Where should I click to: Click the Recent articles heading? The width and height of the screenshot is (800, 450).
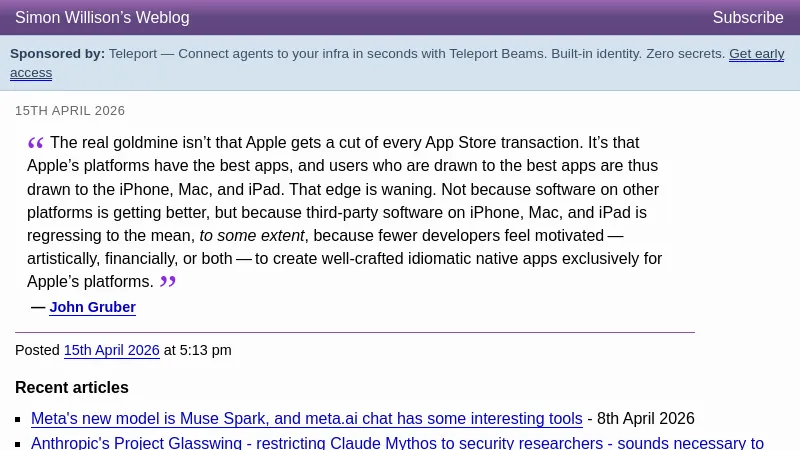[x=72, y=387]
